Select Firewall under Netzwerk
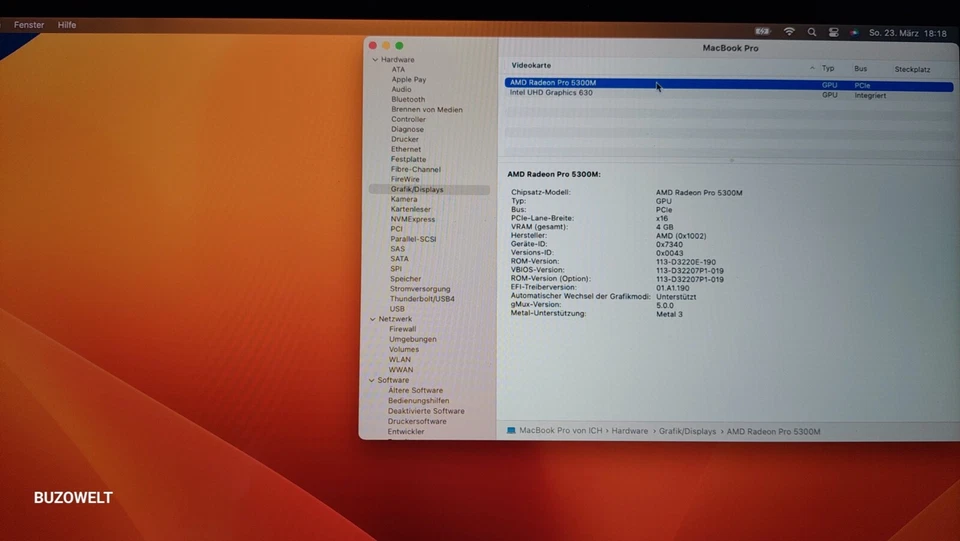The height and width of the screenshot is (541, 960). pyautogui.click(x=402, y=329)
